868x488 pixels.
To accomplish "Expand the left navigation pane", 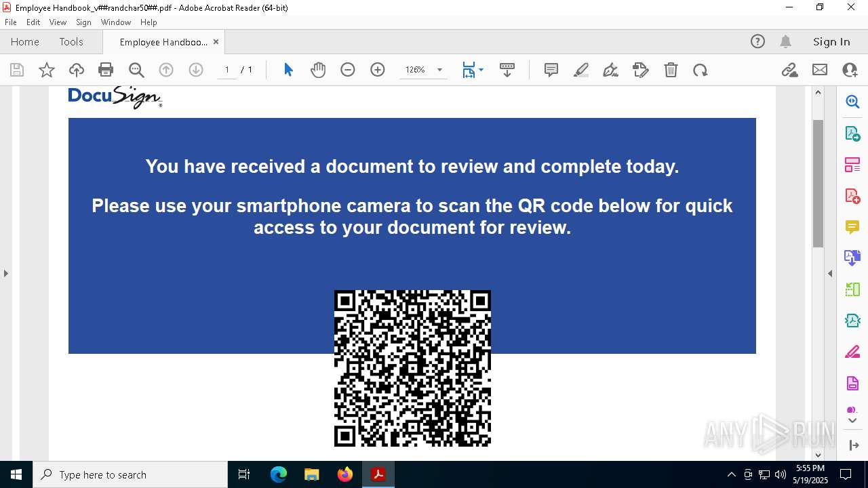I will pos(5,274).
